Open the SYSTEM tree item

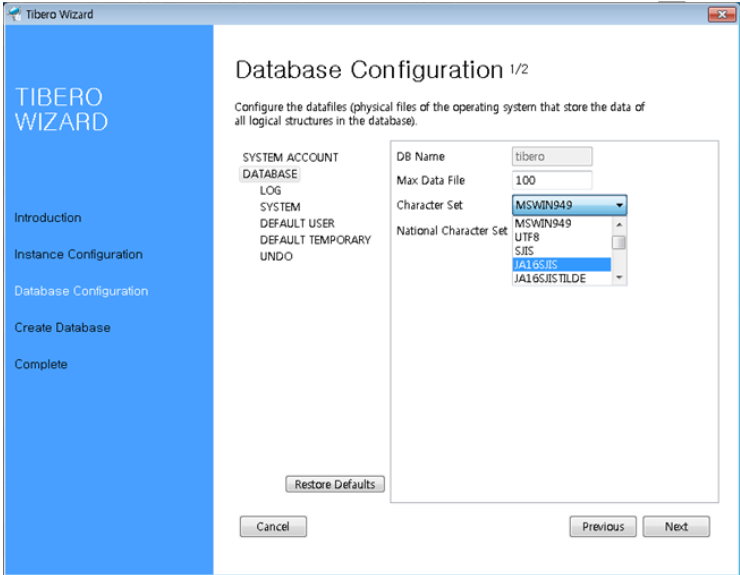tap(280, 207)
